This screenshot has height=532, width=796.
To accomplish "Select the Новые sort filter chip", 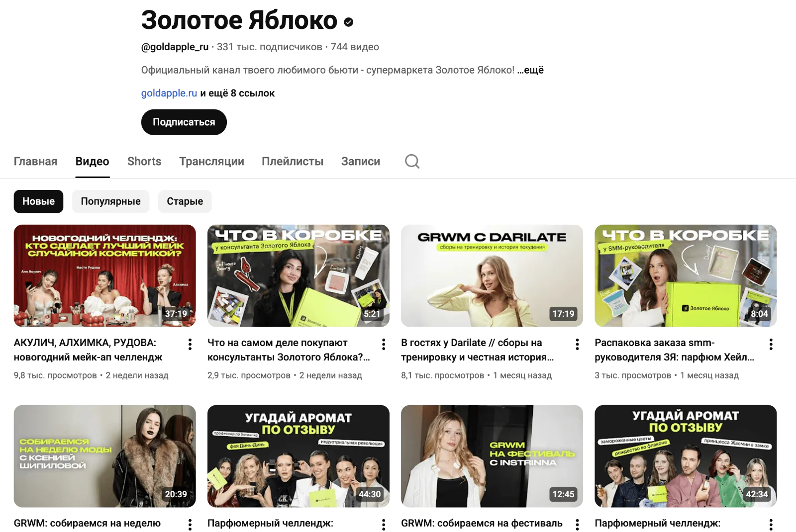I will tap(38, 201).
